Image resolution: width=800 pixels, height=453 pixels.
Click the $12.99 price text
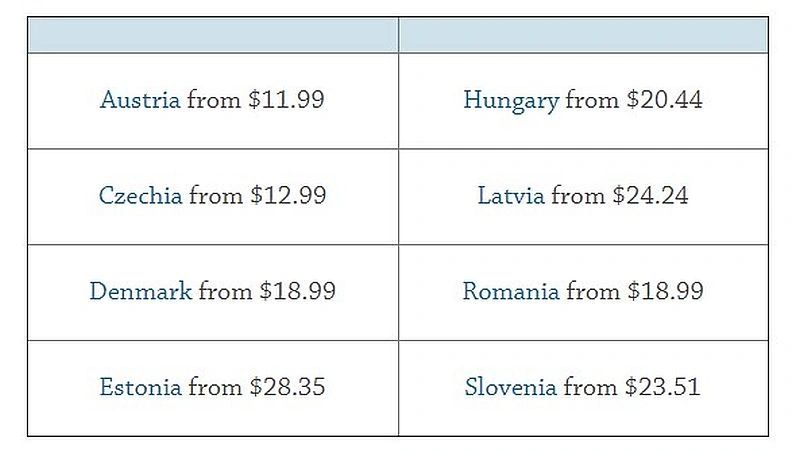[x=288, y=195]
